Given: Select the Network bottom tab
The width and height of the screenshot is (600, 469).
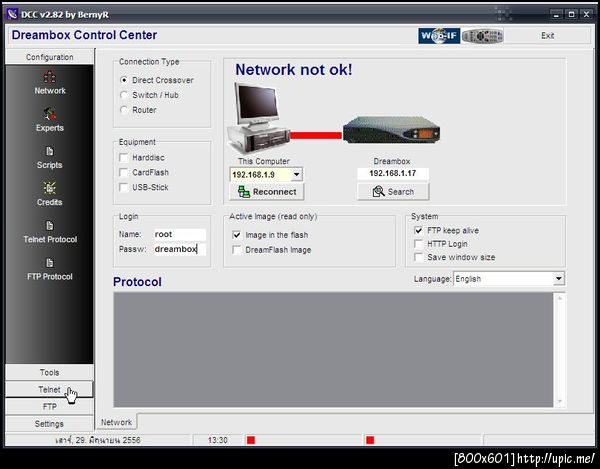Looking at the screenshot, I should click(116, 422).
